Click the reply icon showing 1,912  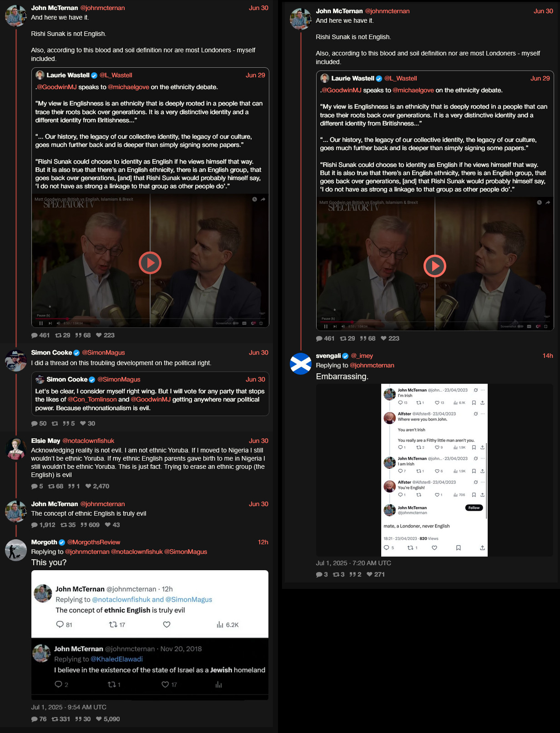[x=35, y=525]
